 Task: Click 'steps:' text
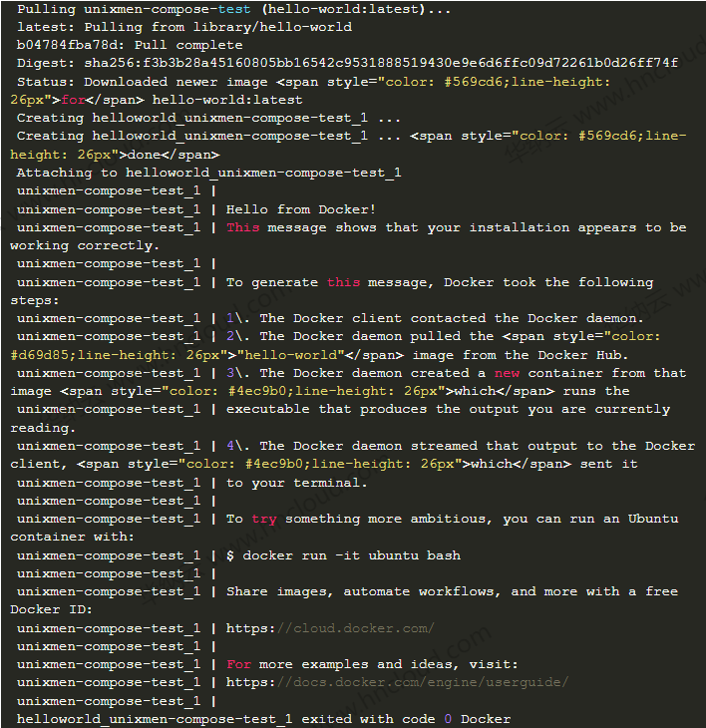[35, 301]
